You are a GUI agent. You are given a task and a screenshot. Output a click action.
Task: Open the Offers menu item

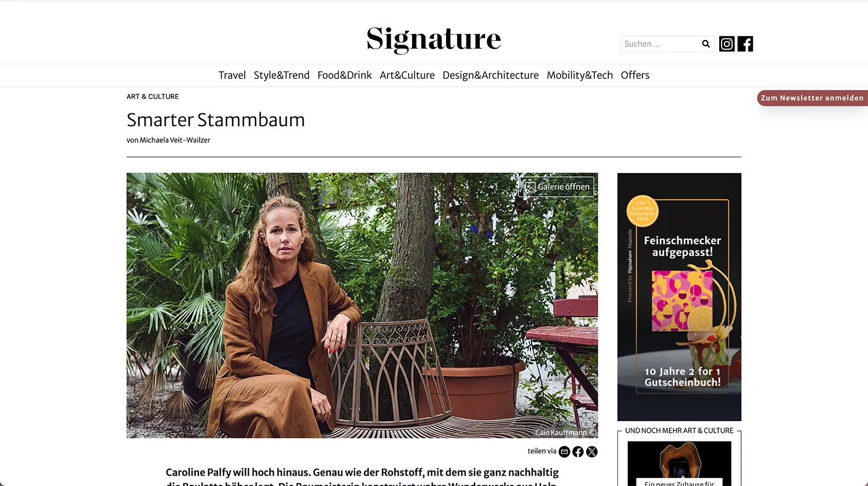[x=635, y=75]
